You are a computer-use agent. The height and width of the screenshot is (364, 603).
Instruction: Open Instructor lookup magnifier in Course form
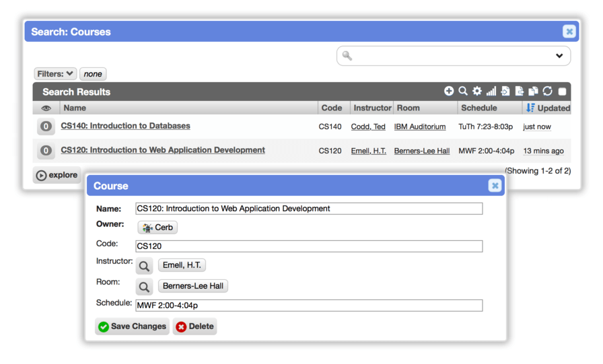click(x=144, y=266)
